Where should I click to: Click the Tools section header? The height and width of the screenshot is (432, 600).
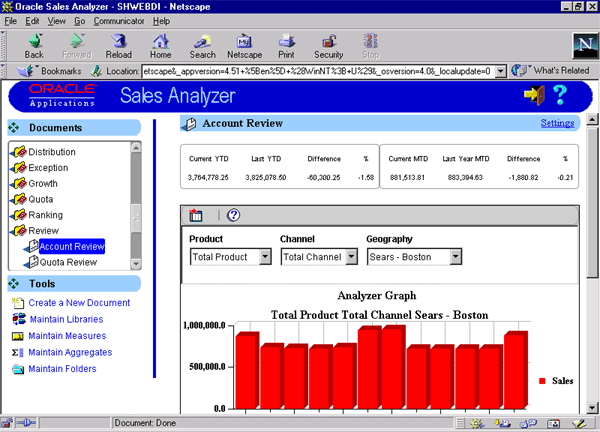click(x=74, y=284)
